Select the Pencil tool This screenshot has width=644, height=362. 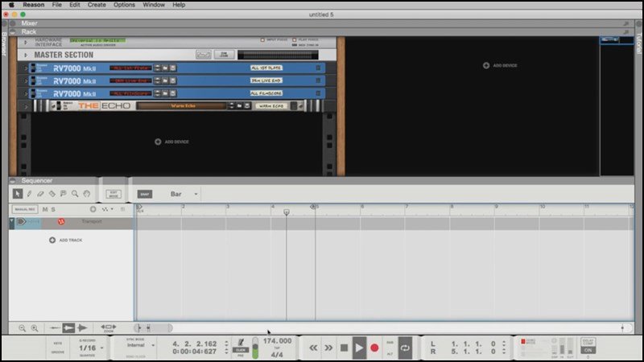pyautogui.click(x=29, y=194)
